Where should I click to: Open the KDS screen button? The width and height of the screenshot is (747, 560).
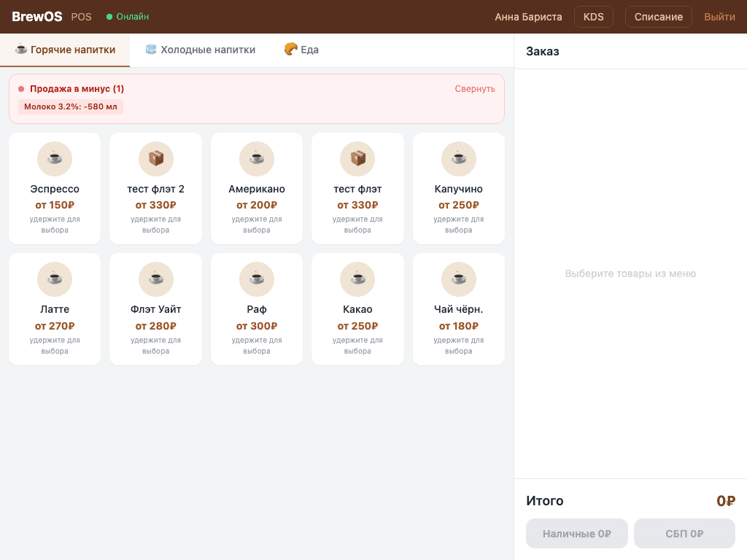coord(594,17)
